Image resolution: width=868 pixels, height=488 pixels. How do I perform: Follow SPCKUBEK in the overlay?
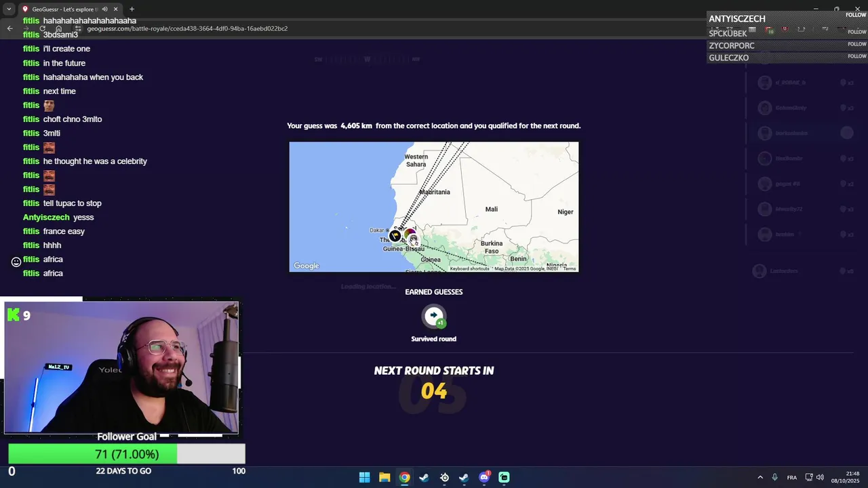coord(856,32)
